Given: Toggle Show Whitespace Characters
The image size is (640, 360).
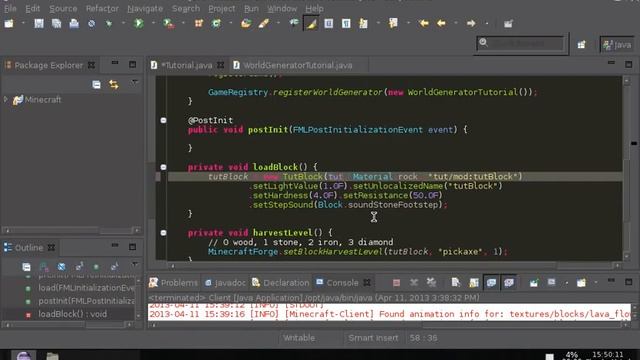Looking at the screenshot, I should (x=346, y=24).
